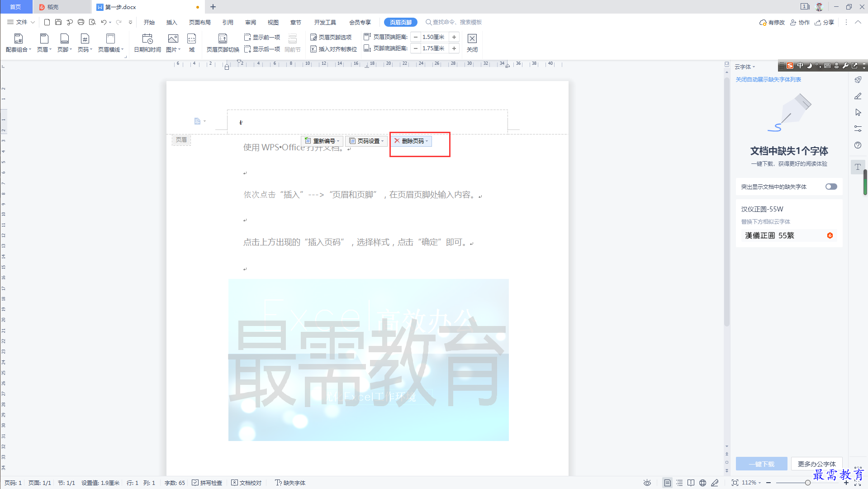The height and width of the screenshot is (489, 868).
Task: Open the 页码 page number dropdown in ribbon
Action: [x=85, y=49]
